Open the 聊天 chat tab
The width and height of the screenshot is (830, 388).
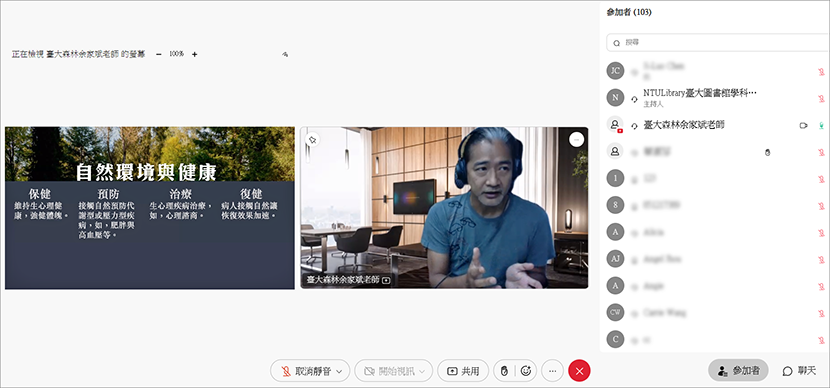click(x=799, y=371)
